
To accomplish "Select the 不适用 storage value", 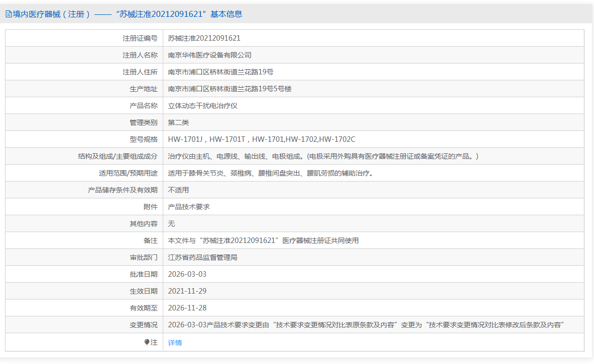I will [179, 190].
